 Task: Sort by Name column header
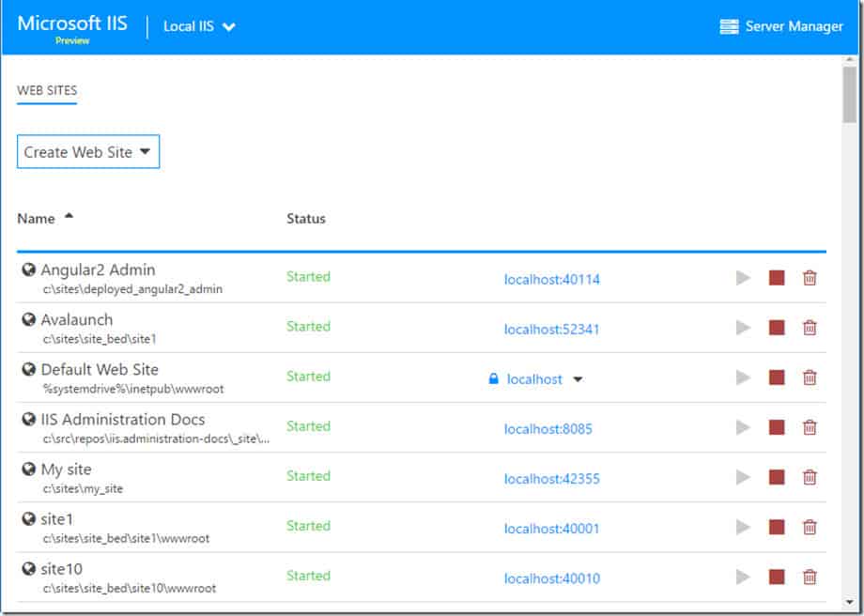[x=45, y=218]
